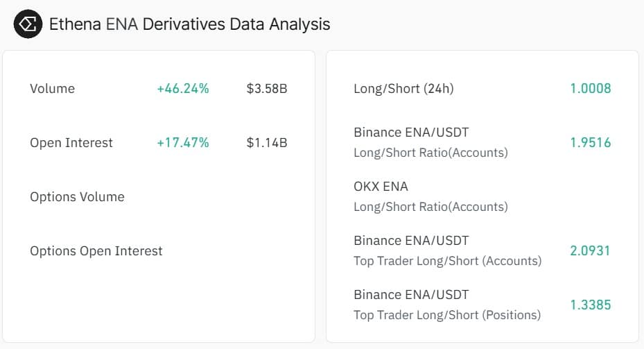Image resolution: width=644 pixels, height=349 pixels.
Task: Select the Volume label
Action: point(52,89)
